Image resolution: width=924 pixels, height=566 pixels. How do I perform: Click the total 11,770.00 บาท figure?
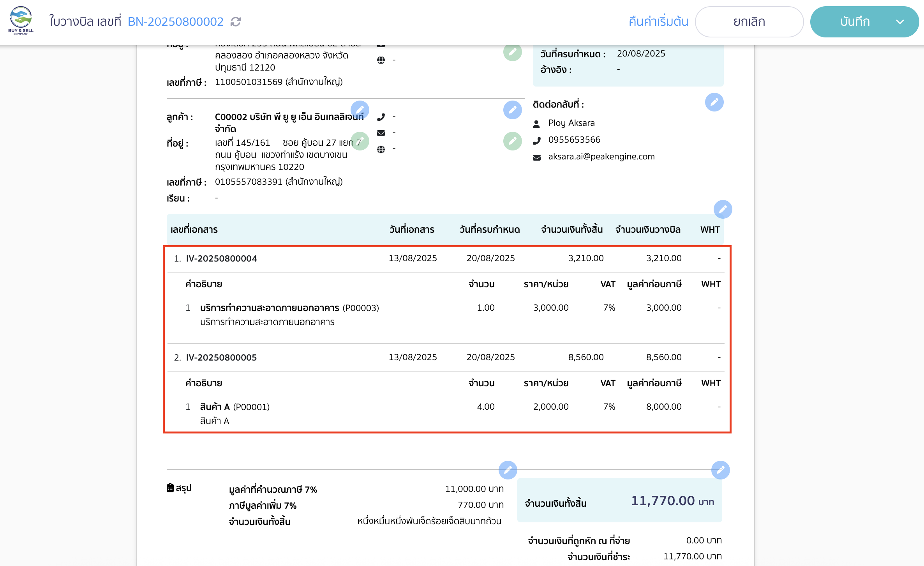point(672,501)
